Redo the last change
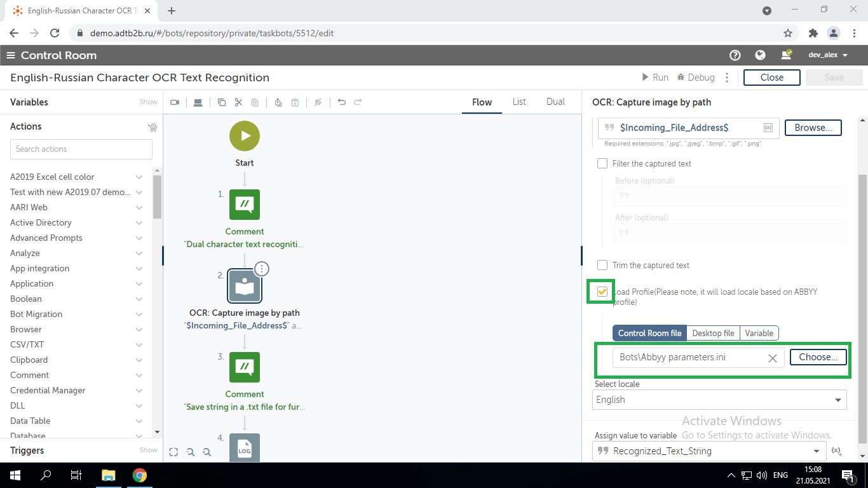Screen dimensions: 868x488 tap(358, 102)
